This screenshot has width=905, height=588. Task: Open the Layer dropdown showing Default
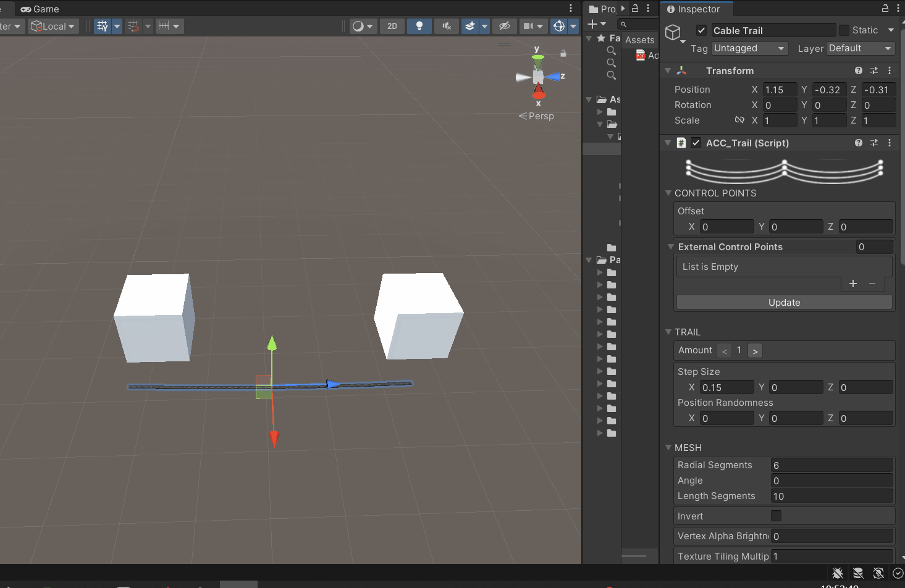click(861, 48)
